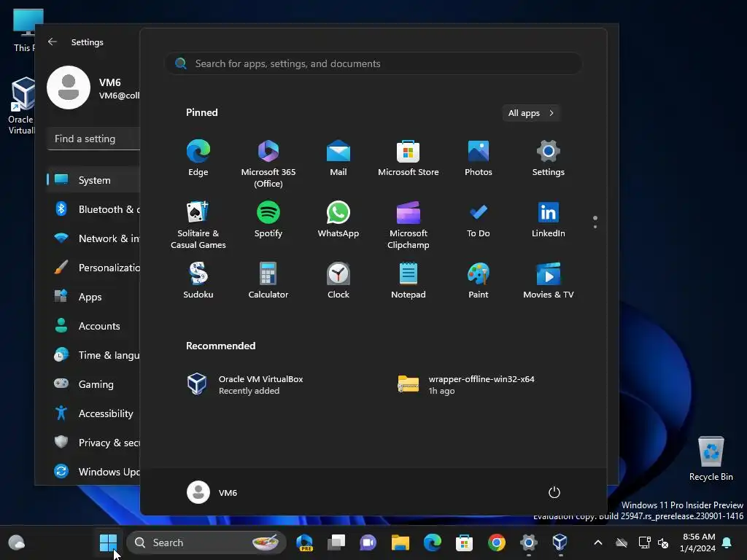Image resolution: width=747 pixels, height=560 pixels.
Task: Click the VM6 profile picture in Settings
Action: [x=69, y=87]
